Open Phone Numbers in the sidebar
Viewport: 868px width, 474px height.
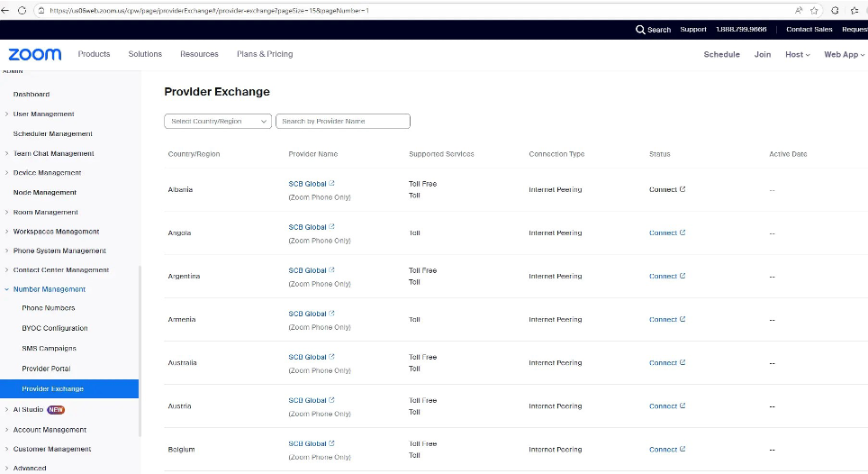pos(49,308)
